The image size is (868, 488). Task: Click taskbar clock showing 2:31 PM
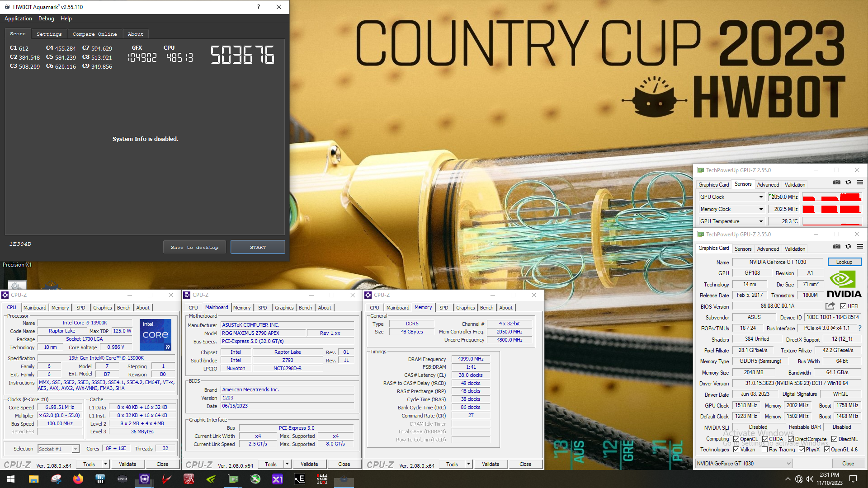[x=829, y=479]
